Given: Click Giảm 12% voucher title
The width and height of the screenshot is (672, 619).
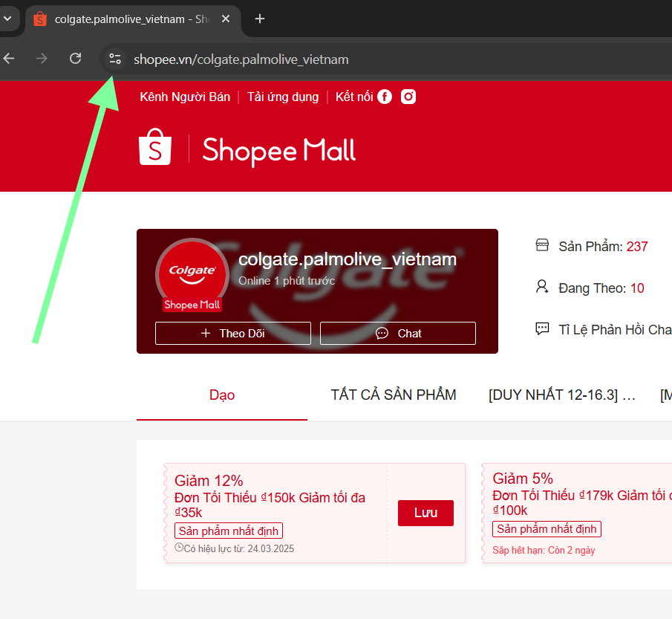Looking at the screenshot, I should [209, 481].
